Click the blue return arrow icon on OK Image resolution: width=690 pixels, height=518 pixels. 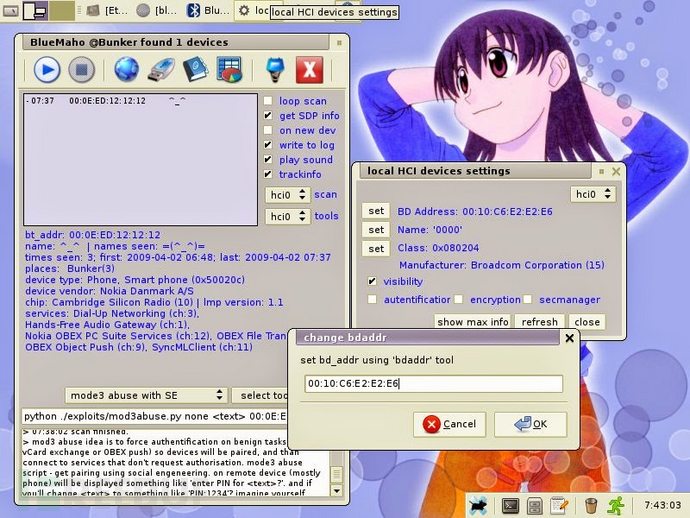click(x=523, y=424)
